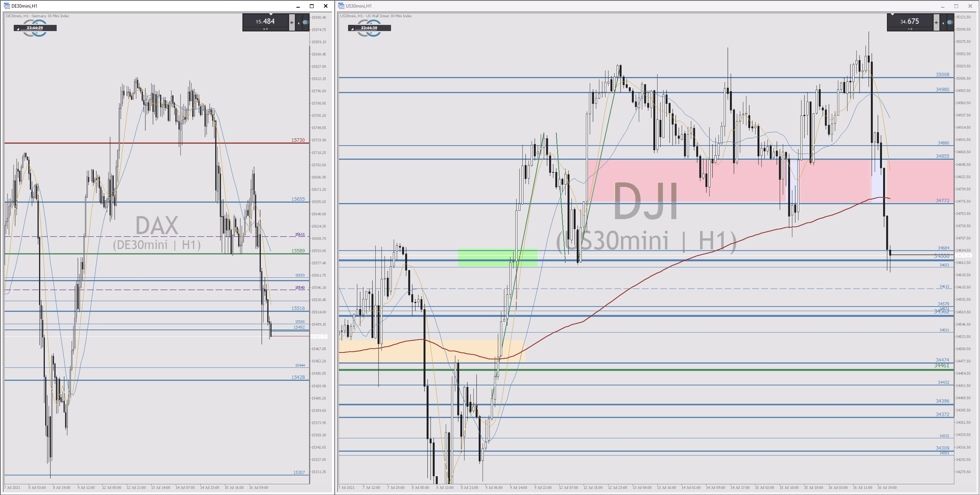Image resolution: width=980 pixels, height=495 pixels.
Task: Click the 35121.50 price scale value on DJI
Action: point(963,17)
